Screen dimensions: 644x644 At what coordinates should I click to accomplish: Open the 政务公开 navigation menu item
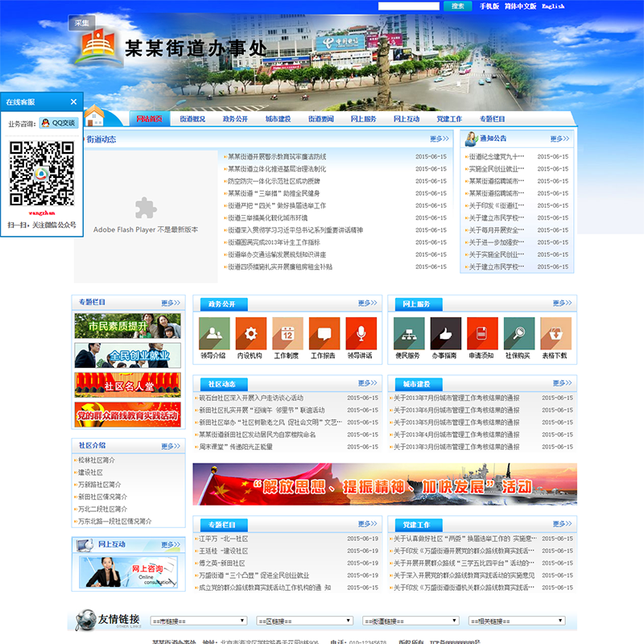point(235,118)
